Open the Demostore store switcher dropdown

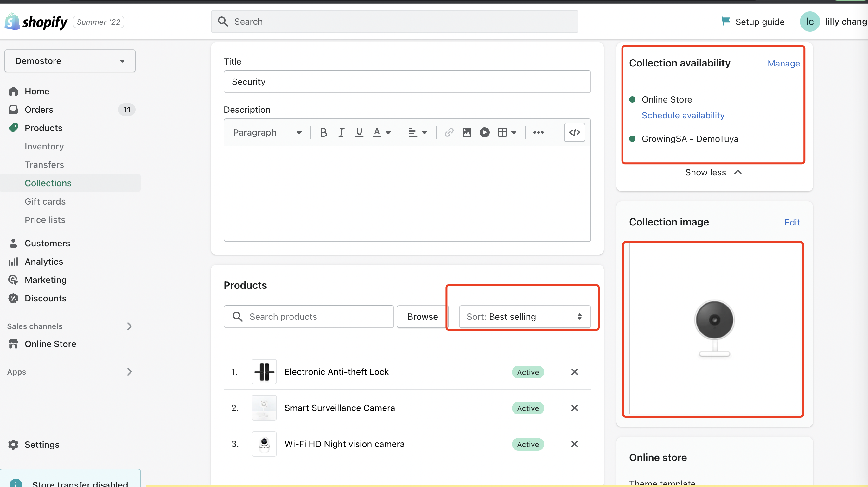[x=70, y=61]
